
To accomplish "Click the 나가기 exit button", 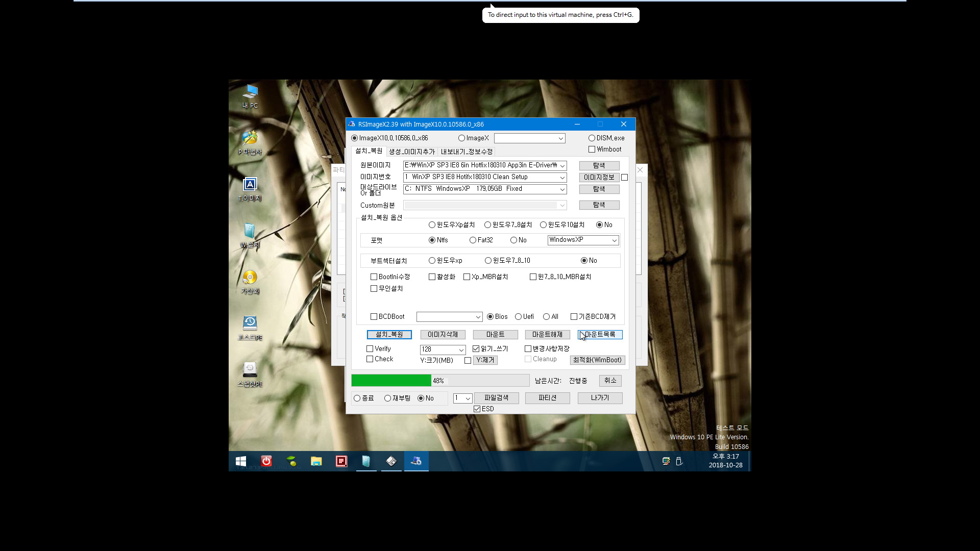I will [600, 398].
